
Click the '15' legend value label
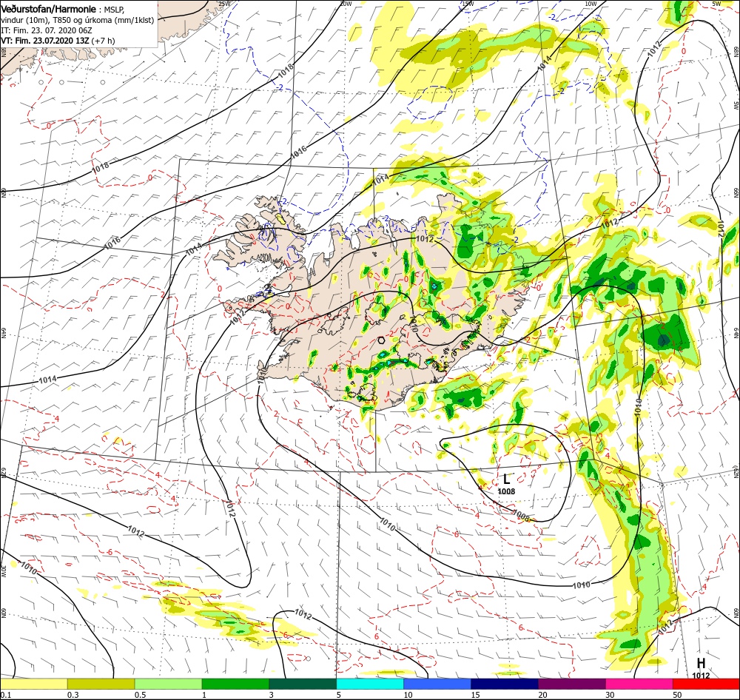pyautogui.click(x=475, y=695)
